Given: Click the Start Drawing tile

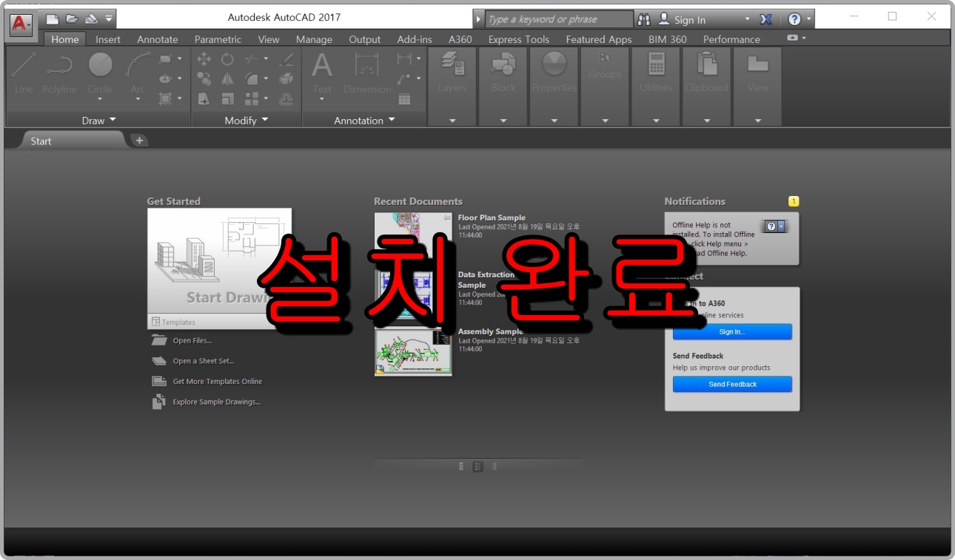Looking at the screenshot, I should click(x=219, y=261).
